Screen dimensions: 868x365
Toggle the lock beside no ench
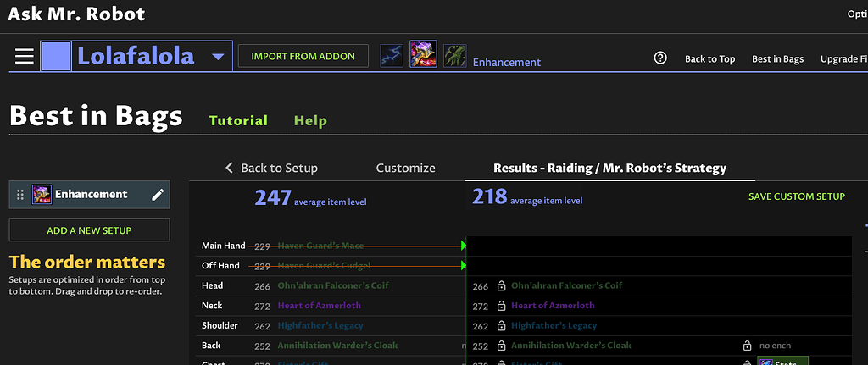click(x=747, y=346)
